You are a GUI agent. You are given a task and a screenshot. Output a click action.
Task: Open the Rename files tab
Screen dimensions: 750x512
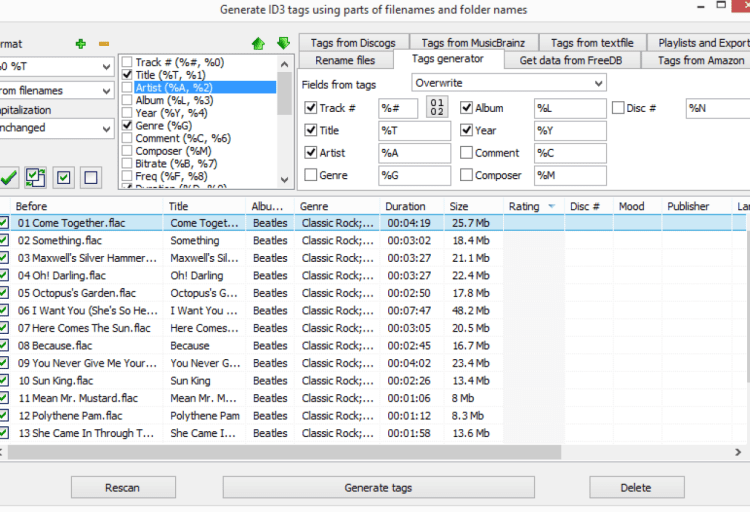coord(345,60)
